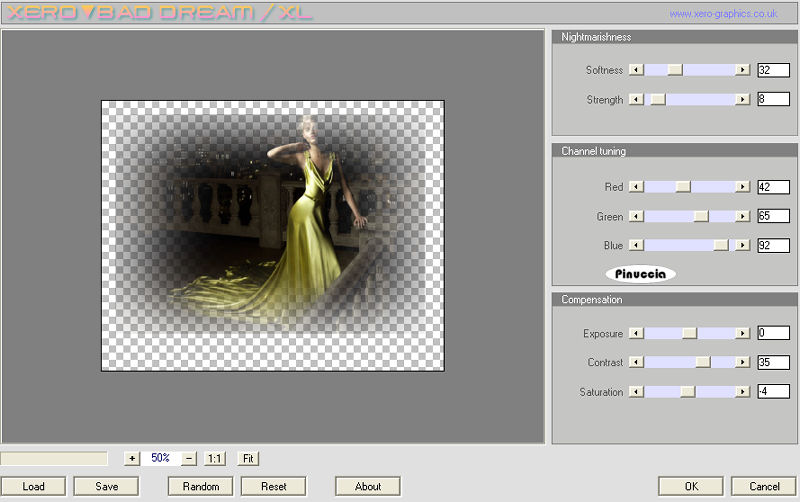
Task: Click the Blue value input field
Action: [x=773, y=245]
